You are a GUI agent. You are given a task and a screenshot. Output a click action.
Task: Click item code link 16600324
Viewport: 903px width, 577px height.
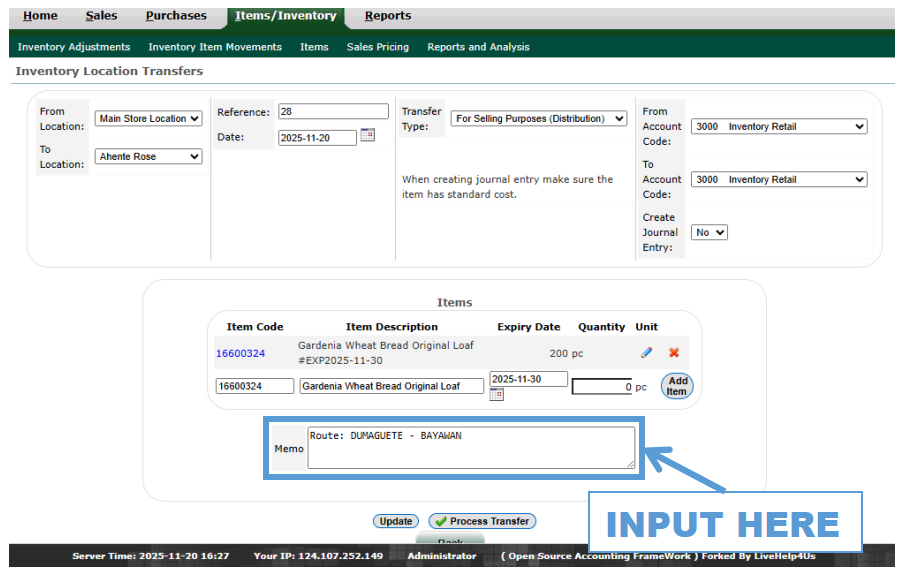tap(241, 354)
